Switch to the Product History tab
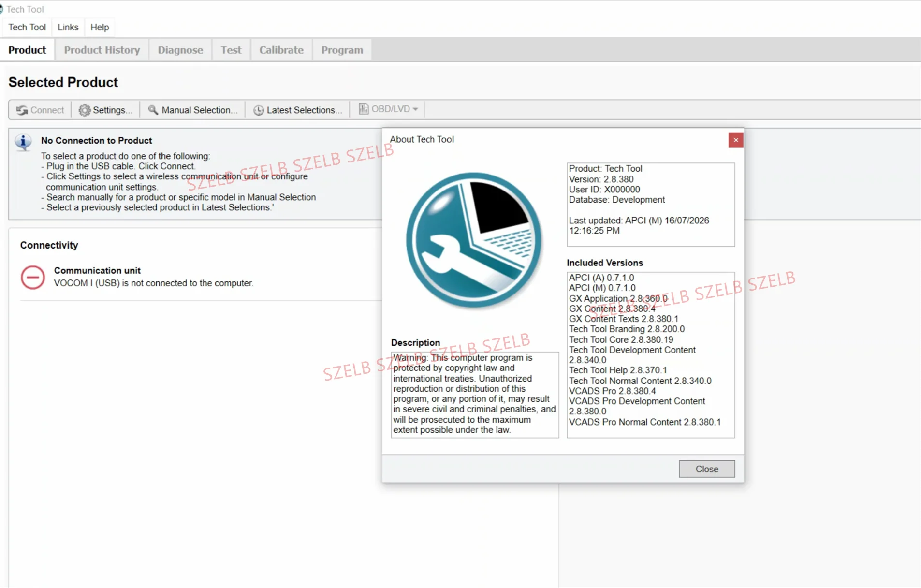This screenshot has width=921, height=588. coord(102,50)
